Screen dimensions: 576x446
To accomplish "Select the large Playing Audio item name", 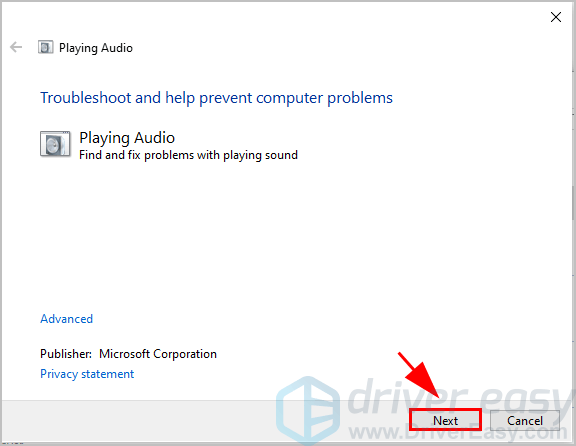I will 127,138.
